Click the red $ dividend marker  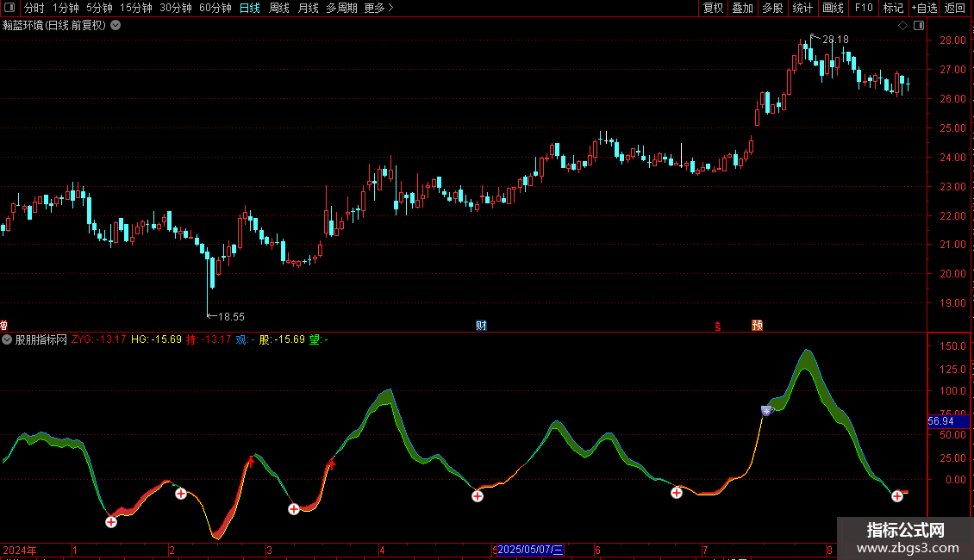(718, 326)
